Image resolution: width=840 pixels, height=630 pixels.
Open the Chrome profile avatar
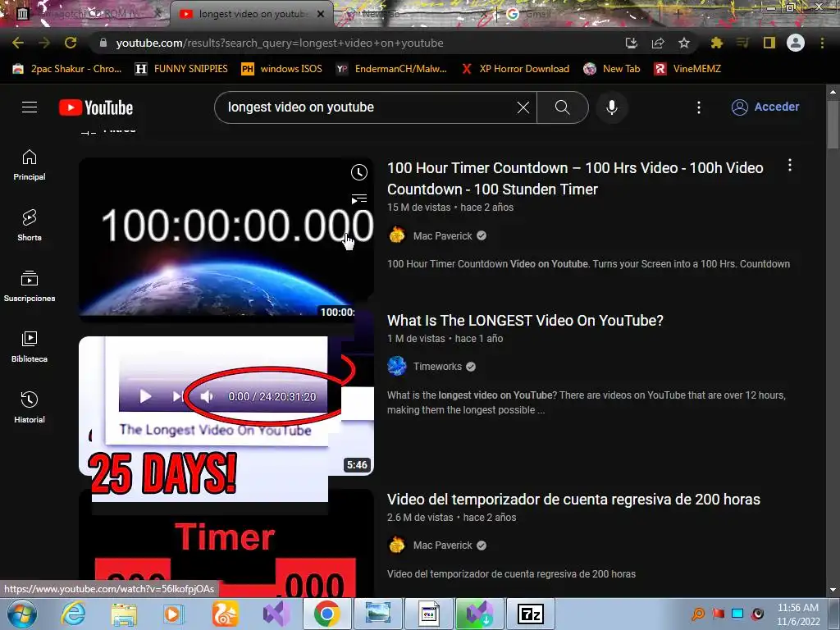[x=796, y=43]
